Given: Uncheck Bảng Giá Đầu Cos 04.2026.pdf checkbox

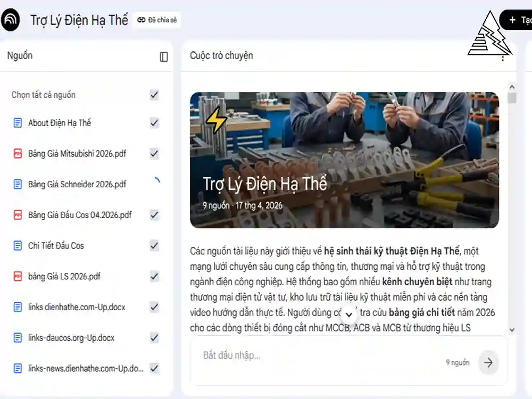Looking at the screenshot, I should coord(154,215).
